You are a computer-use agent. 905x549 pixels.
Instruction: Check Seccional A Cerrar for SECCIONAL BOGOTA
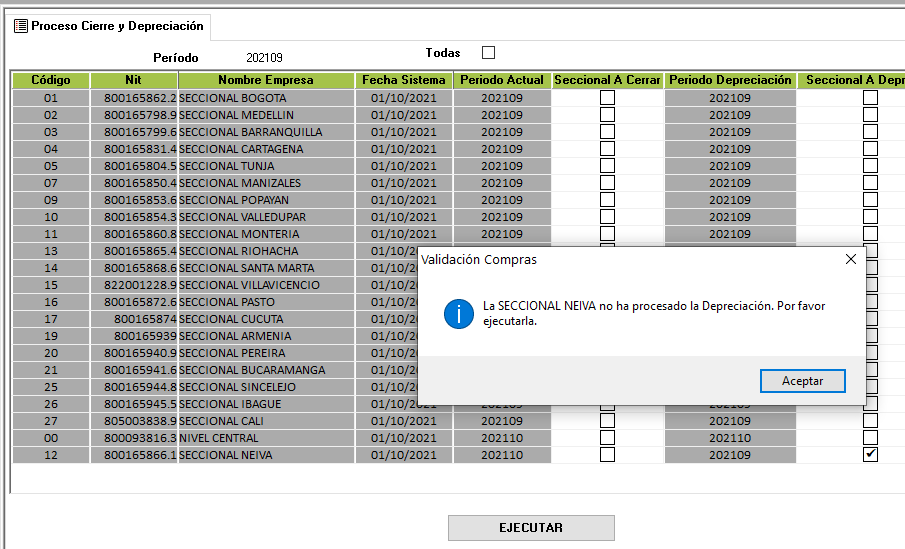pyautogui.click(x=607, y=98)
